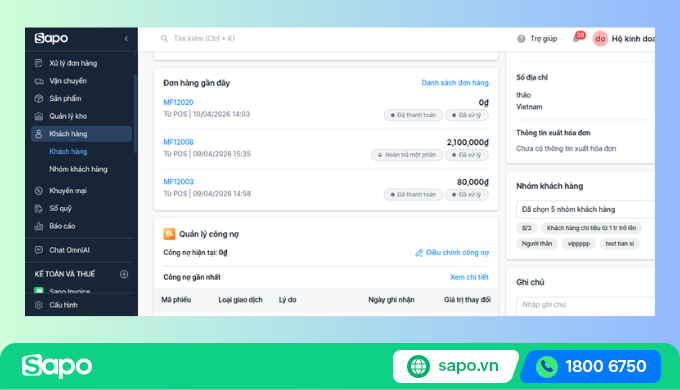The image size is (680, 390).
Task: Click Người thân group tag
Action: click(x=537, y=243)
